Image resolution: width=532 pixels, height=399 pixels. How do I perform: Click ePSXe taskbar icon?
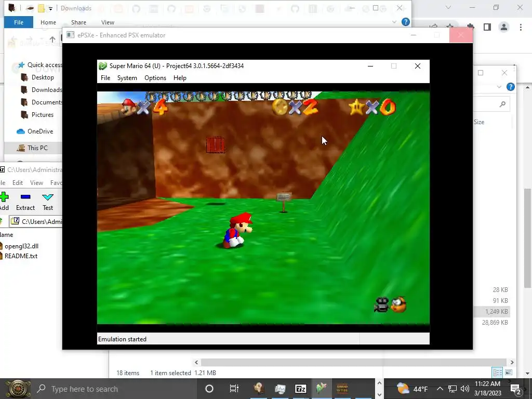tap(342, 389)
